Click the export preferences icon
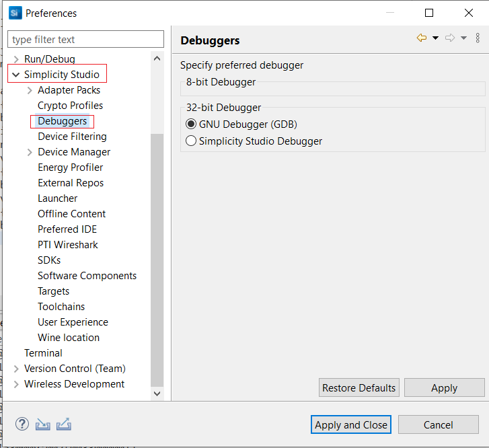489x448 pixels. click(x=64, y=424)
